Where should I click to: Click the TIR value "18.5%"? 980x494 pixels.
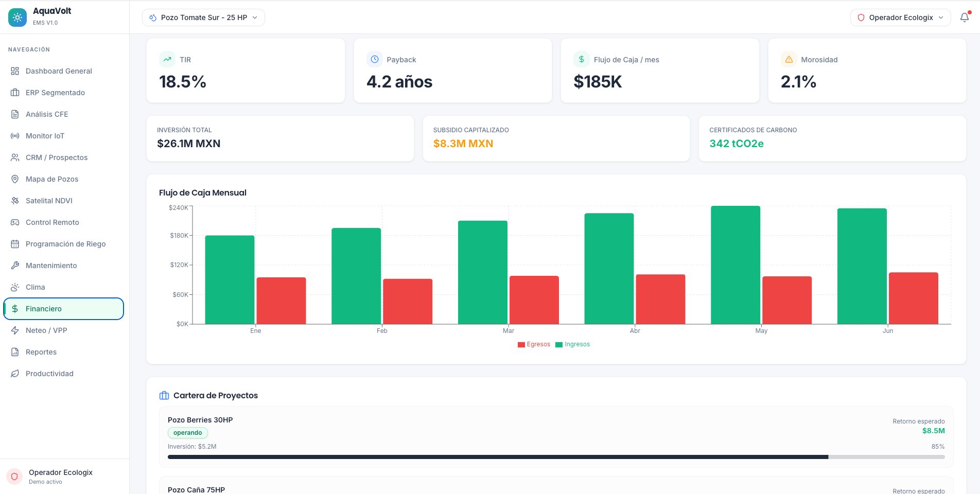tap(183, 82)
